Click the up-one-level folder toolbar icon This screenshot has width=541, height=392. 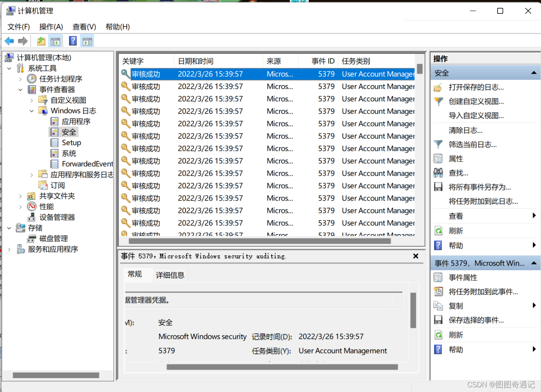41,41
